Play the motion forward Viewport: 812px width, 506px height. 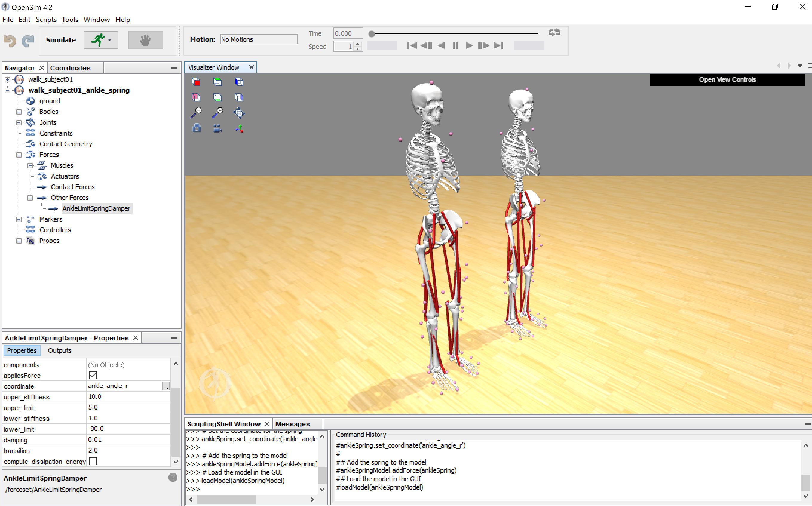(469, 45)
